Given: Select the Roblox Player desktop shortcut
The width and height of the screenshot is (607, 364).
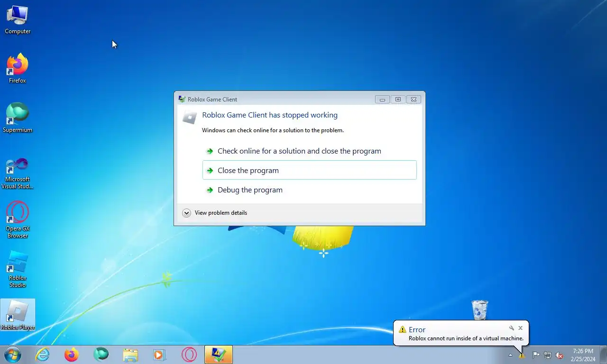Looking at the screenshot, I should tap(18, 315).
